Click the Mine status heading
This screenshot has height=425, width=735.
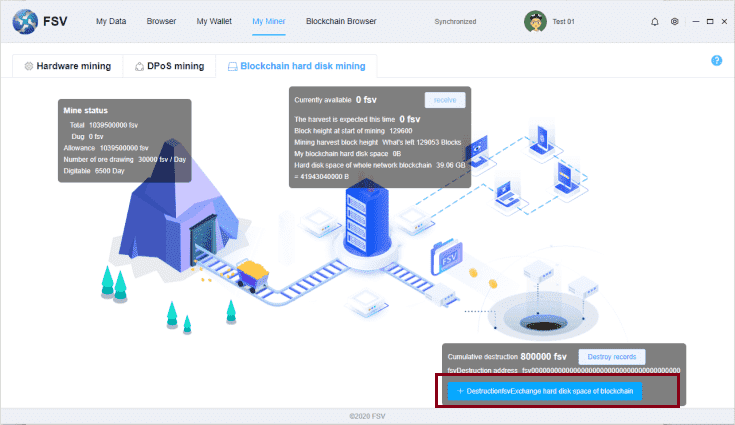click(86, 111)
